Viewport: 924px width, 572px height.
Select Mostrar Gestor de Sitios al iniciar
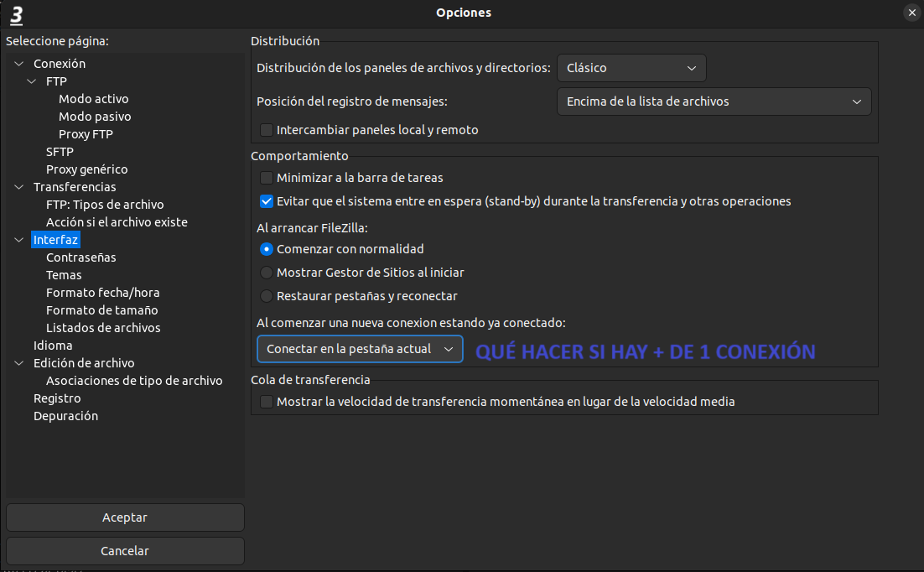click(267, 273)
